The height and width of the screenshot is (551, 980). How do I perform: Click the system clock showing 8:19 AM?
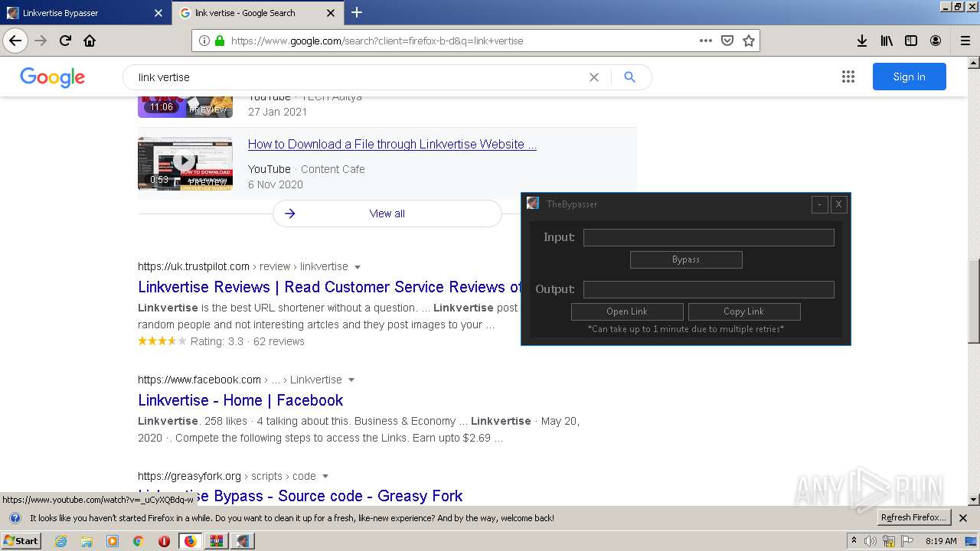941,541
